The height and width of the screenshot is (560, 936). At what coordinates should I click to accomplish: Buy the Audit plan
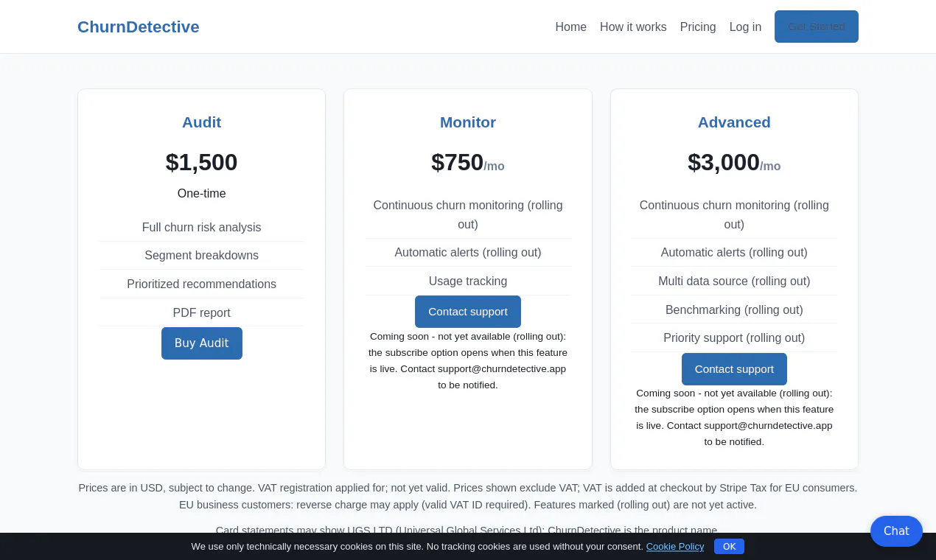[202, 343]
